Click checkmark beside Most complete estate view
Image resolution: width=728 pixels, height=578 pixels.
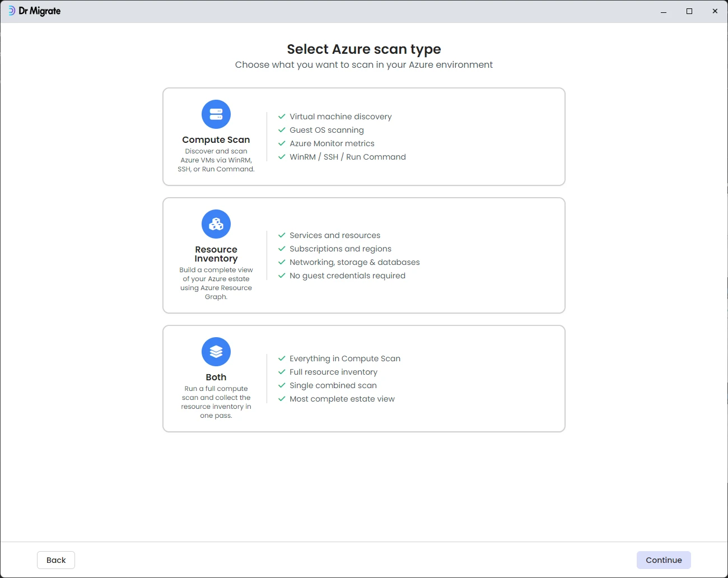(x=282, y=399)
